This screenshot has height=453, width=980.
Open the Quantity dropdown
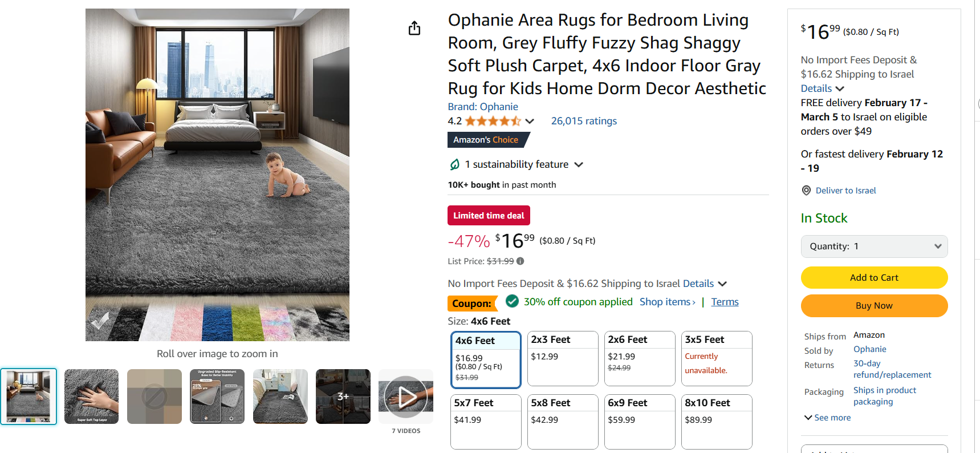point(873,246)
